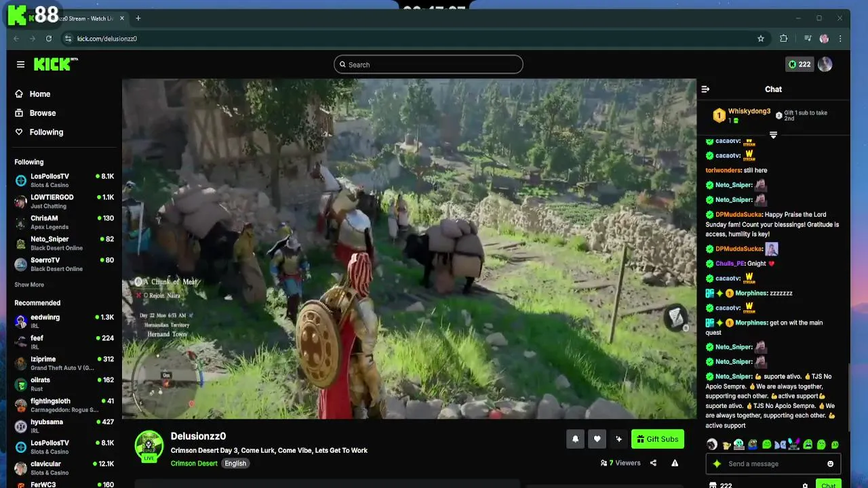This screenshot has height=488, width=868.
Task: Open a new browser tab
Action: (x=138, y=18)
